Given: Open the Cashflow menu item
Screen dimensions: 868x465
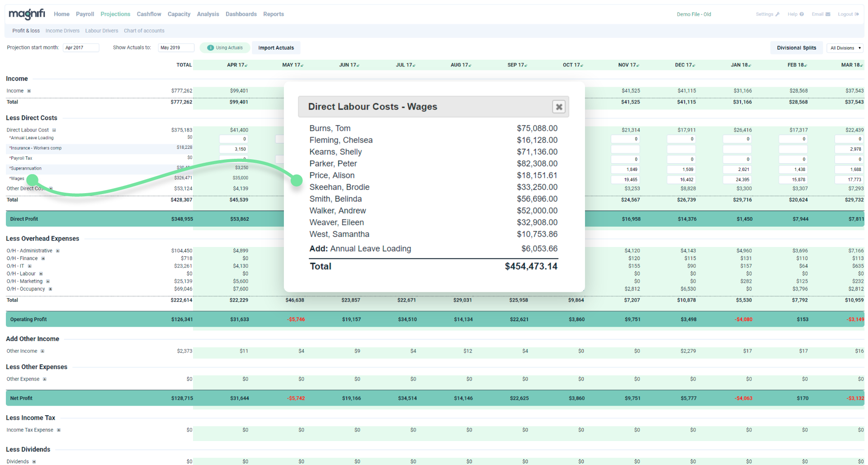Looking at the screenshot, I should (x=149, y=14).
